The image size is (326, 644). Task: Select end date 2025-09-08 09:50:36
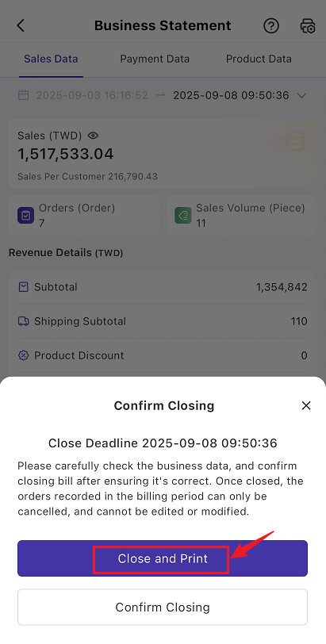pos(231,96)
